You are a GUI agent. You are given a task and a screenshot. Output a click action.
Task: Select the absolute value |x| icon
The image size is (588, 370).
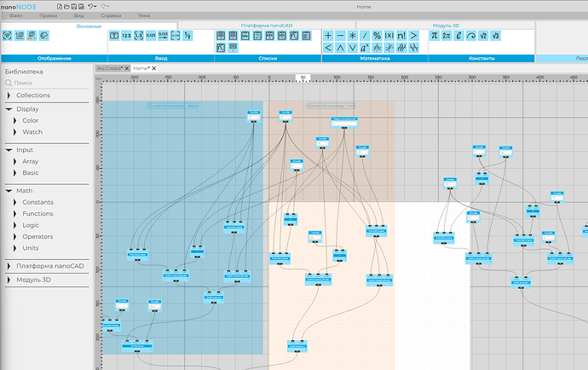389,36
